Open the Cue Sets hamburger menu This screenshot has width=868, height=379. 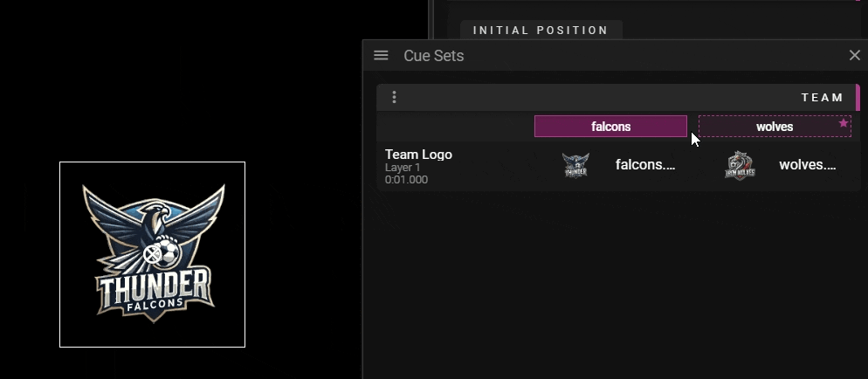[x=381, y=55]
